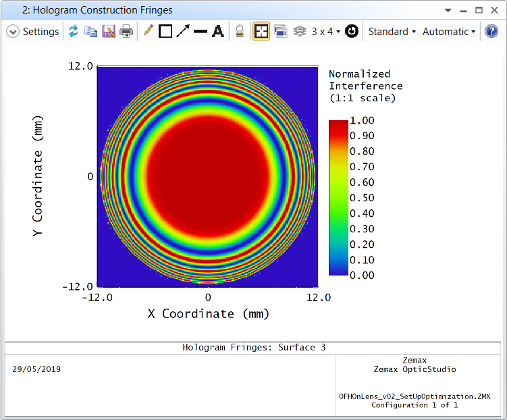
Task: Toggle the window lock icon
Action: tap(240, 31)
